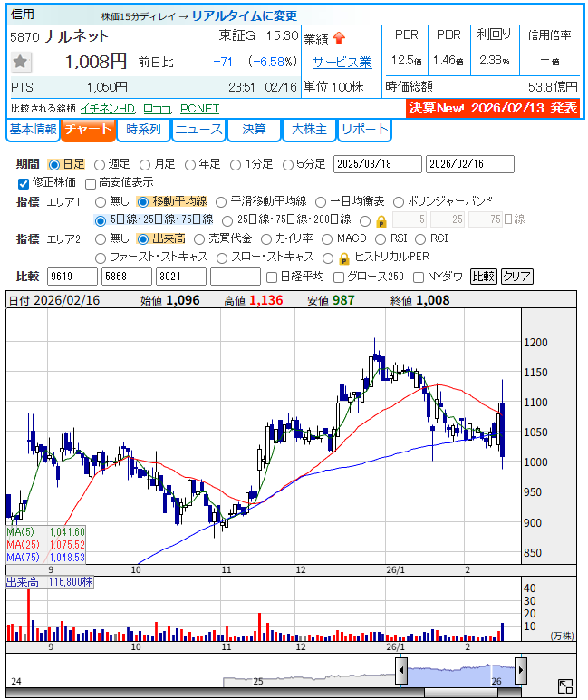Image resolution: width=588 pixels, height=700 pixels.
Task: Click the 出来高 116,800株 label
Action: coord(50,583)
